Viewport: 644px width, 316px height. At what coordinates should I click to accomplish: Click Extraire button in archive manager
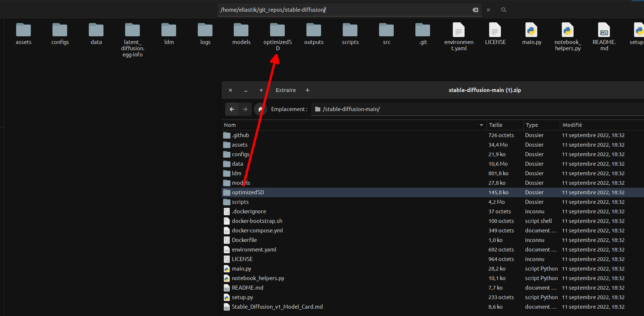tap(285, 90)
